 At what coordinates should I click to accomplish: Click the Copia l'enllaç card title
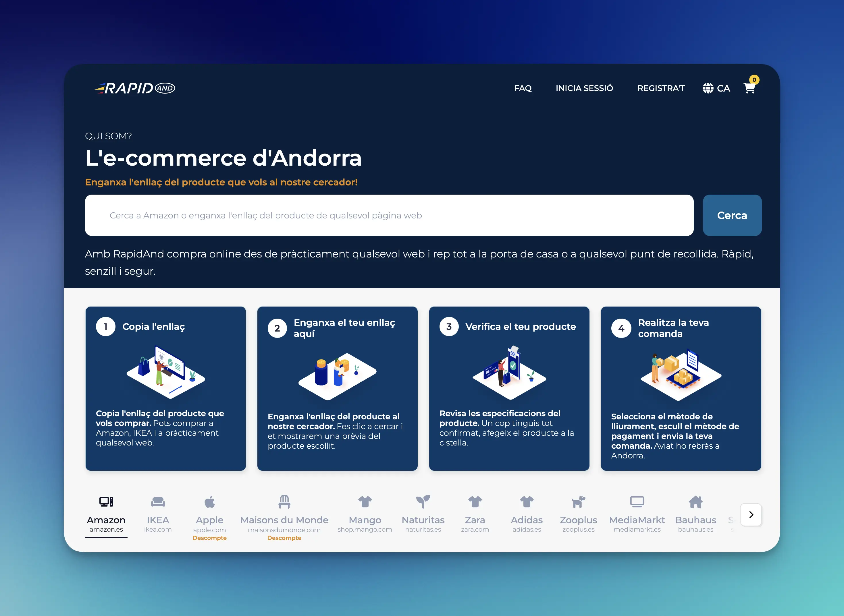(x=154, y=327)
